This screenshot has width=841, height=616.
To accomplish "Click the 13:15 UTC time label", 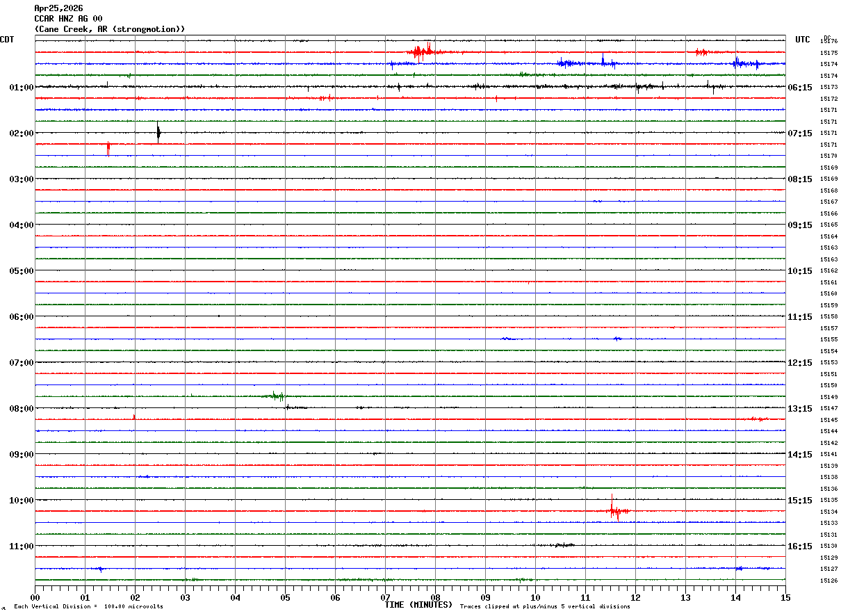I will click(x=800, y=409).
